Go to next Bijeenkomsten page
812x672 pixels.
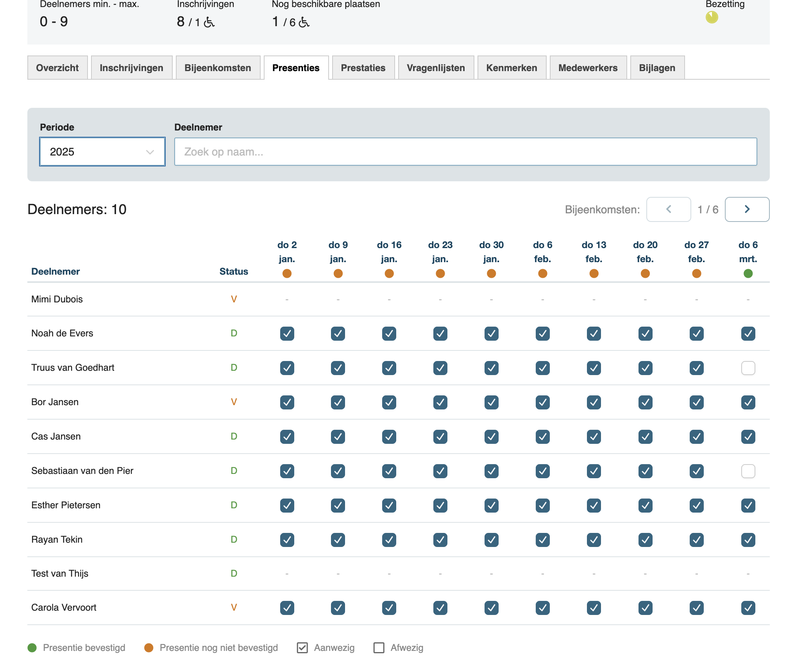[747, 209]
